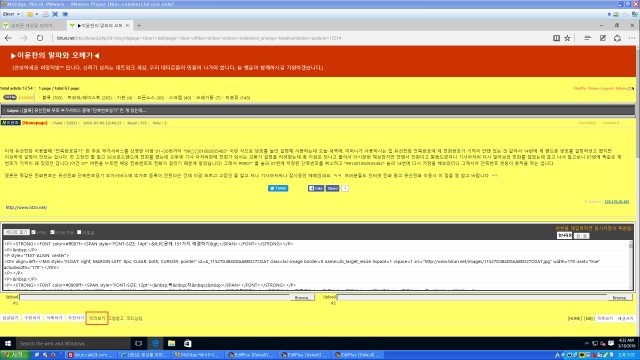Viewport: 640px width, 360px height.
Task: Click VMware unity mode icon
Action: 65,14
